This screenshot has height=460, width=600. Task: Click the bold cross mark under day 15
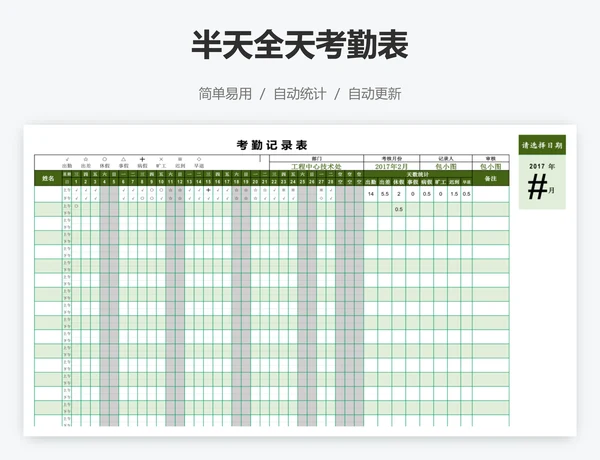tap(208, 190)
